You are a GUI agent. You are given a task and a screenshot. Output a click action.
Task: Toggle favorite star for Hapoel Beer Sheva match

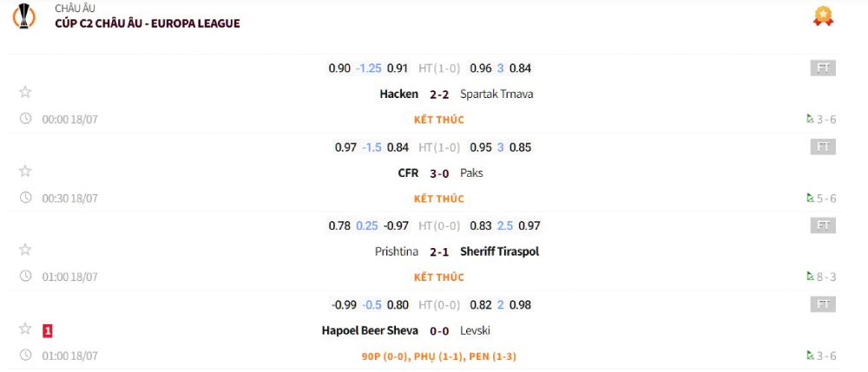25,330
